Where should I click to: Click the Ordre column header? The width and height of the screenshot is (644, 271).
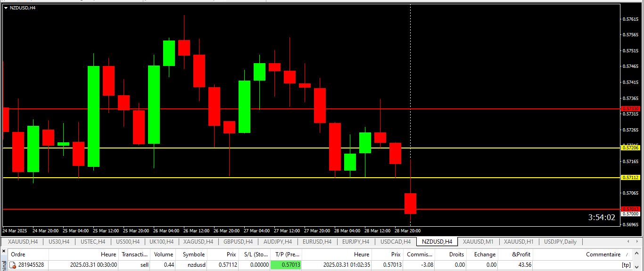tap(18, 254)
